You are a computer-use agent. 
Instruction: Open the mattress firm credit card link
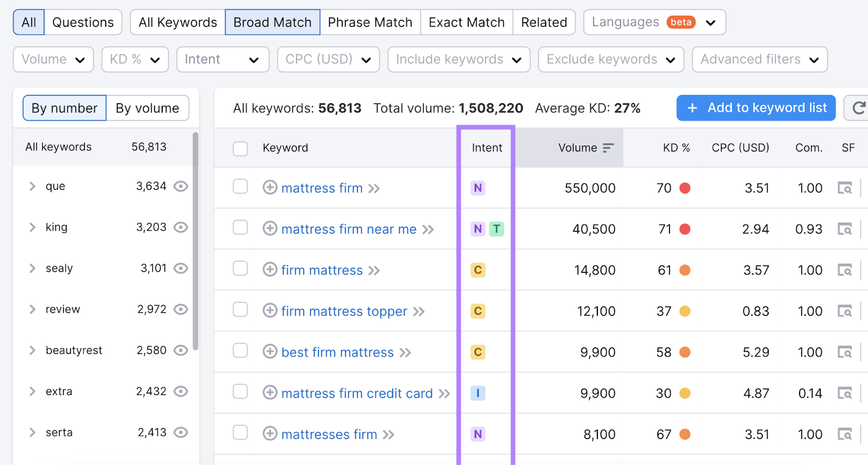[357, 393]
